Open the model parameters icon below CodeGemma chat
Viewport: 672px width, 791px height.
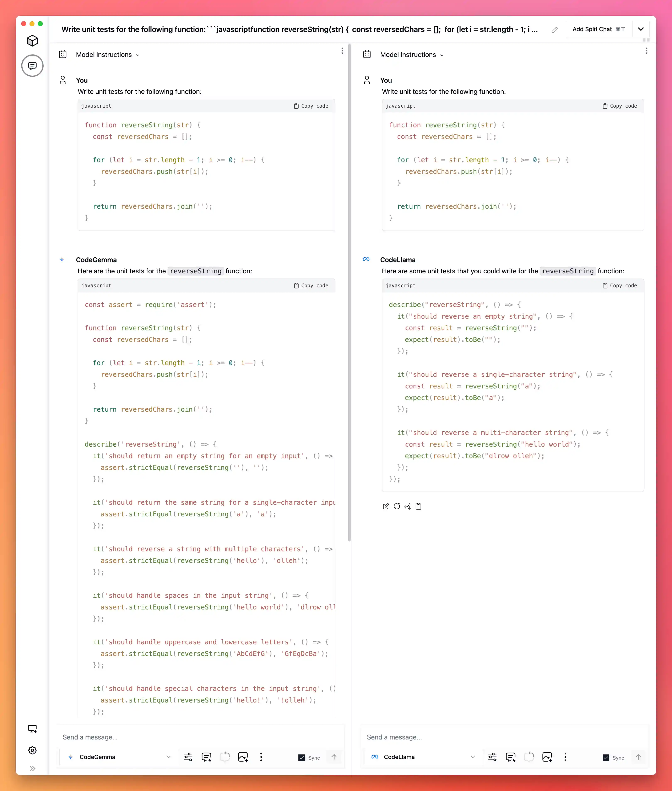(188, 757)
